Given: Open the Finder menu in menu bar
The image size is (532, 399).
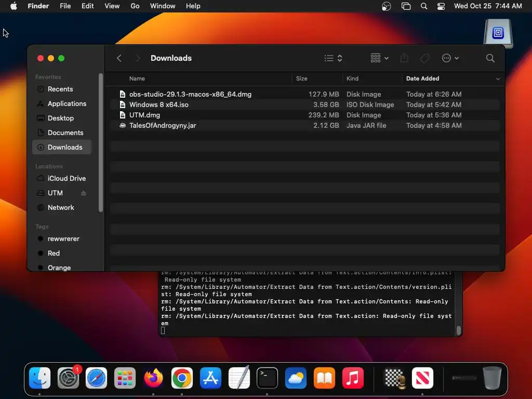Looking at the screenshot, I should (38, 6).
